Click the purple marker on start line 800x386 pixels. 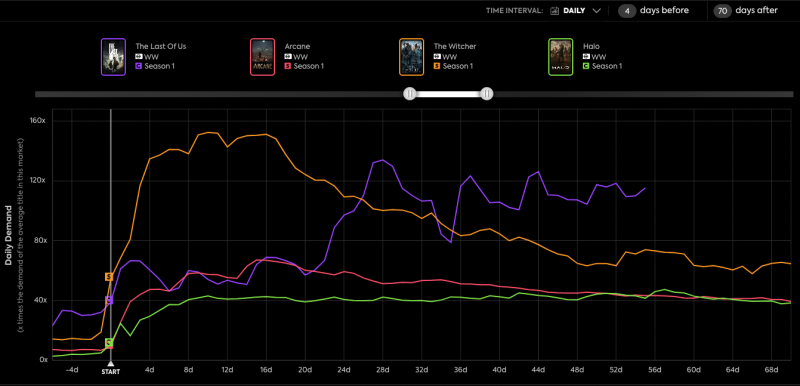point(109,300)
